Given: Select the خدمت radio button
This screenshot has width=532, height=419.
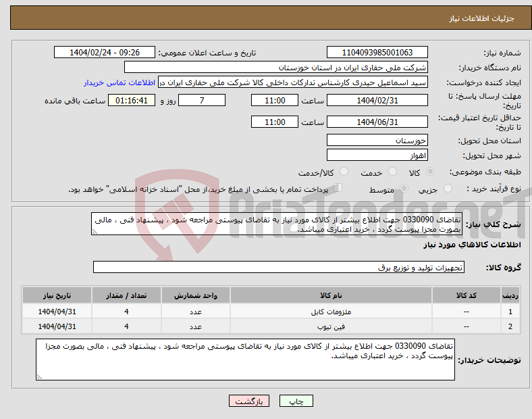Looking at the screenshot, I should tap(392, 172).
